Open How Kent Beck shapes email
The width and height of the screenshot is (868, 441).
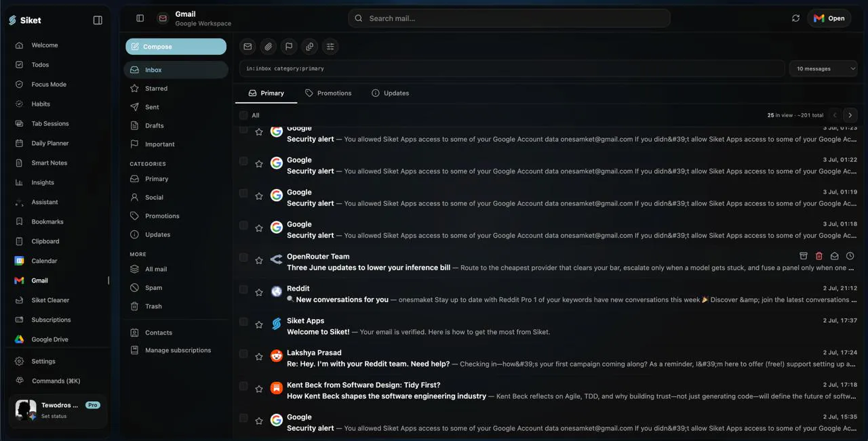(550, 391)
